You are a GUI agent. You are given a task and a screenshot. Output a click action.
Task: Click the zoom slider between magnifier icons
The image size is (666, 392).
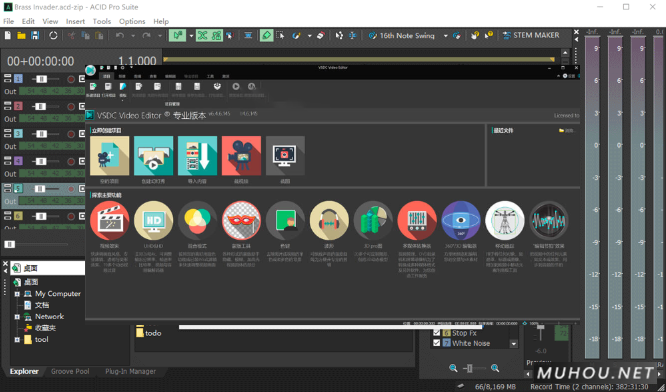469,368
